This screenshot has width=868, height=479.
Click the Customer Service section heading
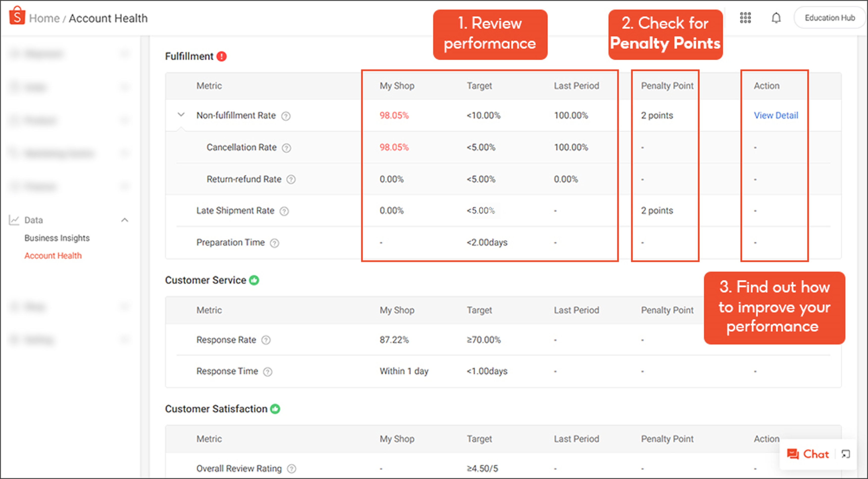coord(205,280)
